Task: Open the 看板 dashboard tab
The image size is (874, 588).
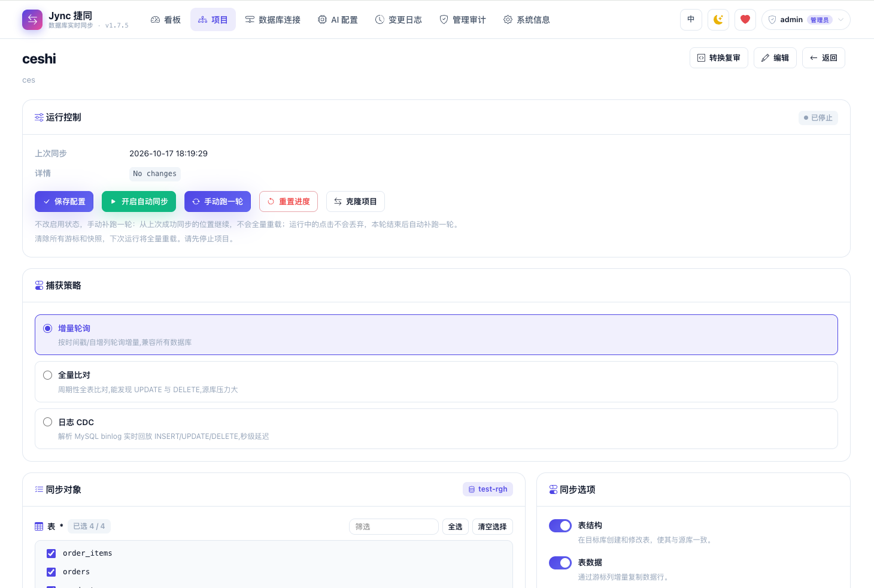Action: click(x=166, y=20)
